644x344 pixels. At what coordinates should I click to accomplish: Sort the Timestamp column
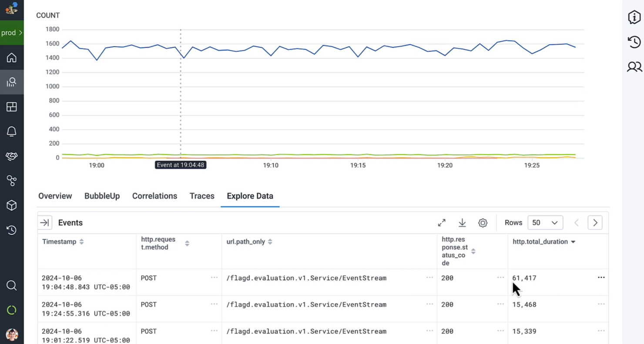[81, 241]
